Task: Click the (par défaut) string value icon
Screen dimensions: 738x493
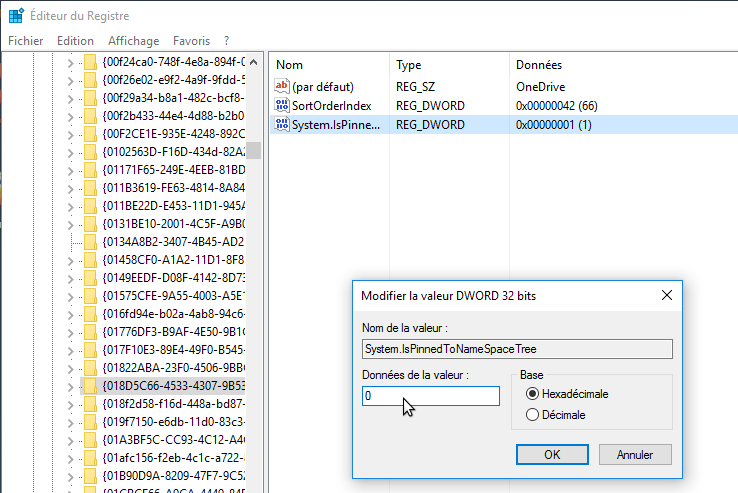Action: point(282,86)
